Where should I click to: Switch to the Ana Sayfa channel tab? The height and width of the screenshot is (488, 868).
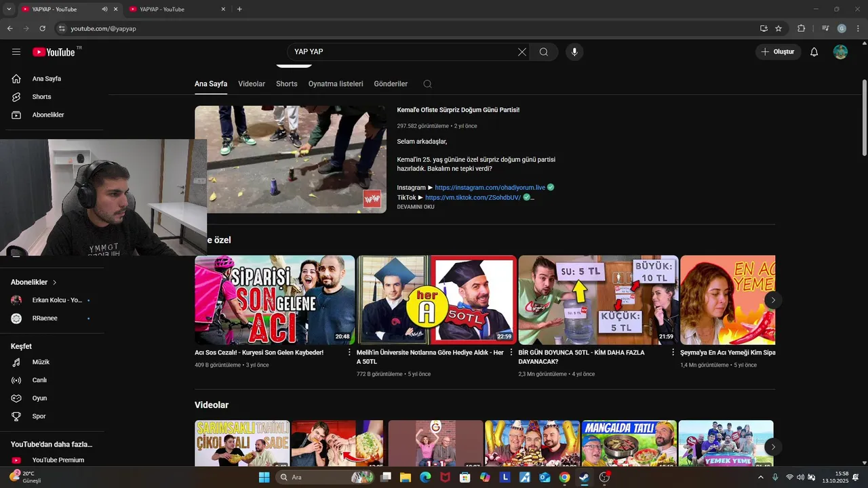211,84
